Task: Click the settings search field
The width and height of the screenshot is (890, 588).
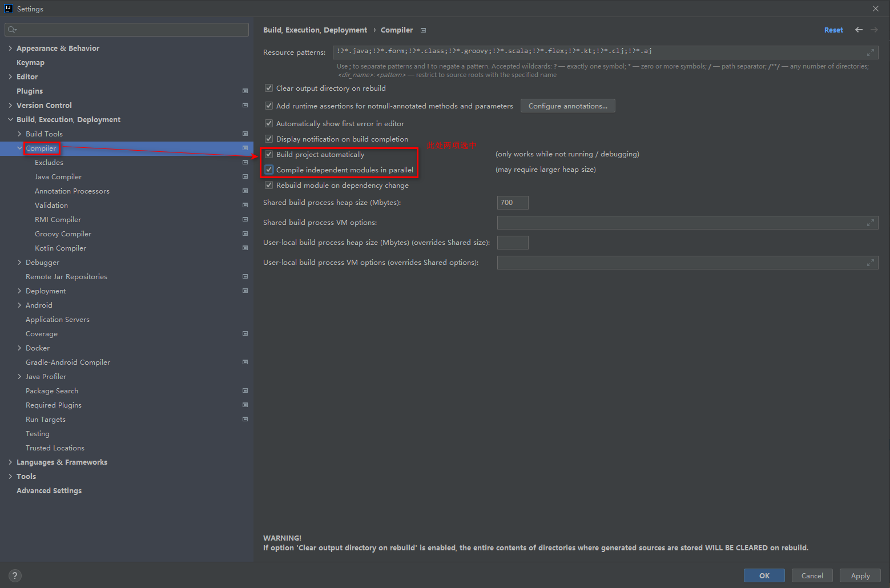Action: tap(127, 30)
